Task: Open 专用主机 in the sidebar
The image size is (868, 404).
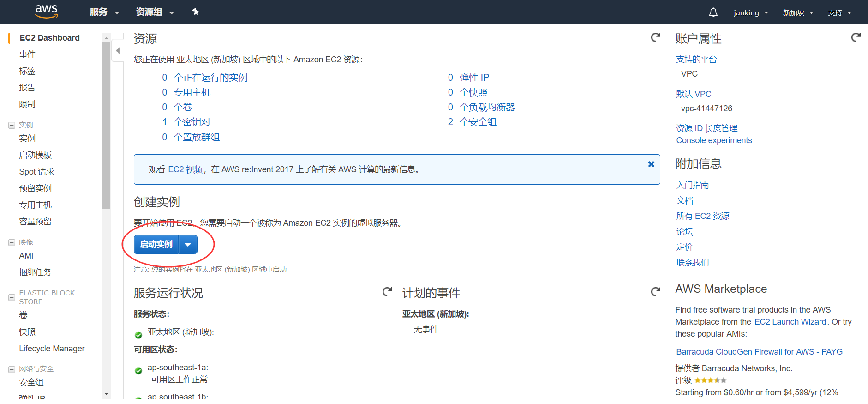Action: coord(36,205)
